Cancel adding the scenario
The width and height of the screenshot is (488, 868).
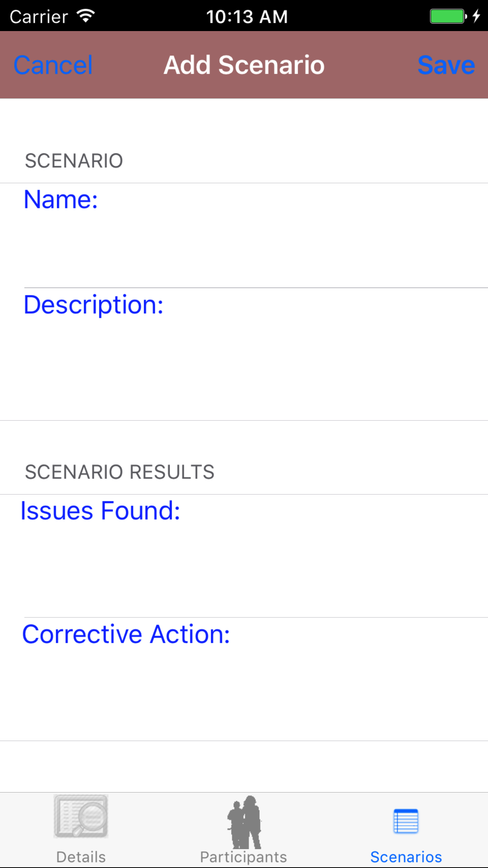pyautogui.click(x=53, y=65)
